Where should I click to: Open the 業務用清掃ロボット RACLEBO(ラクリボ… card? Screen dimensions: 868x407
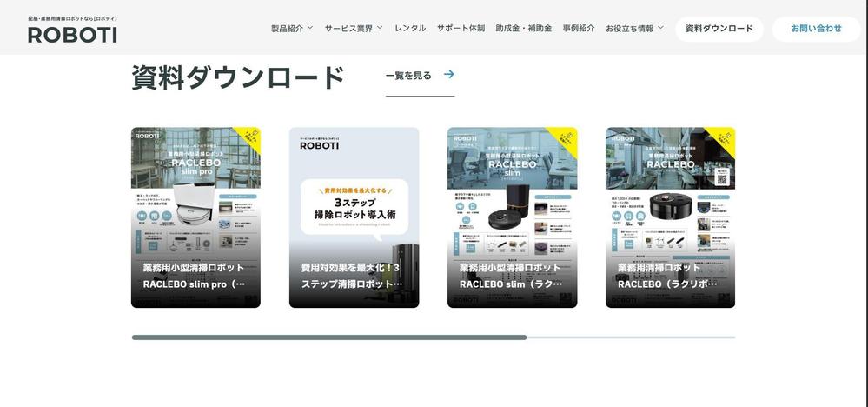(671, 217)
